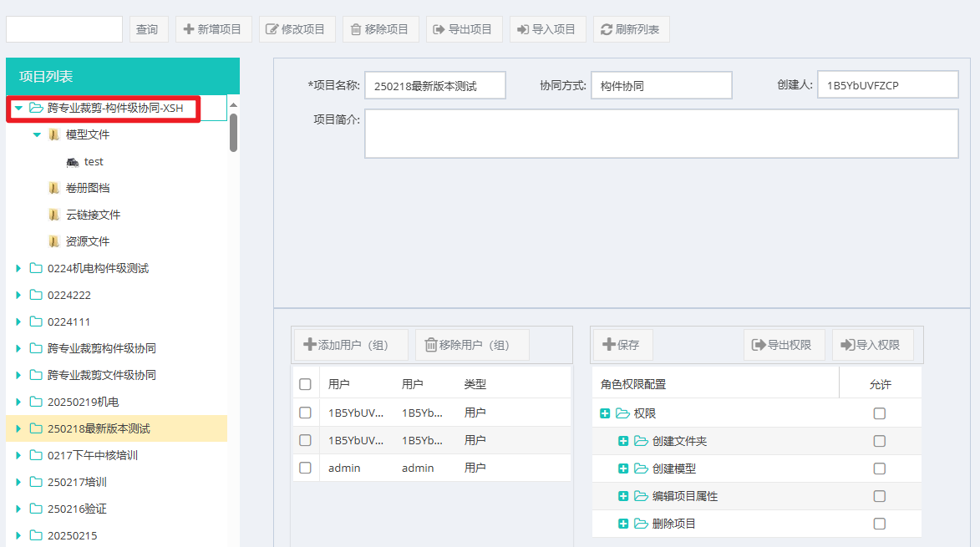980x547 pixels.
Task: Expand the 创建模型 permission node
Action: 622,468
